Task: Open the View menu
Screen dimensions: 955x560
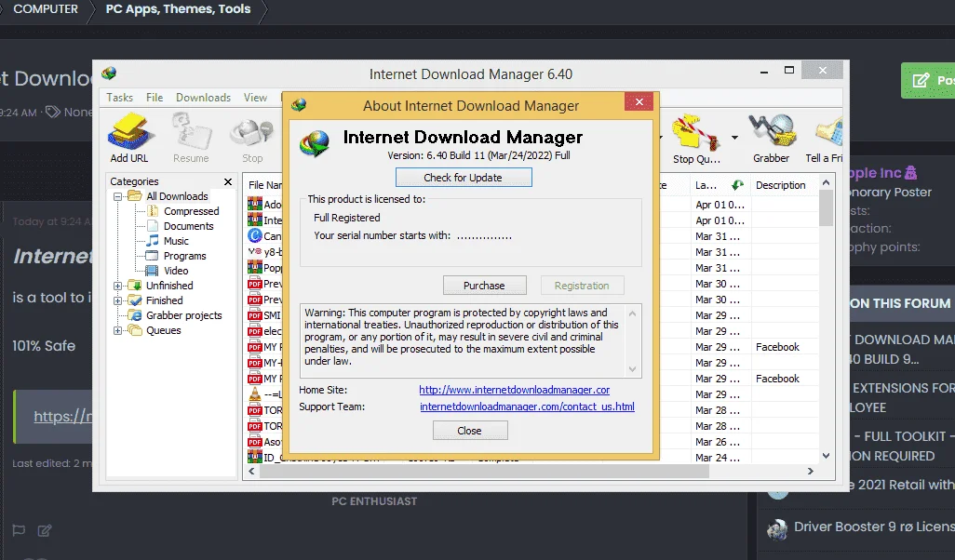Action: coord(255,98)
